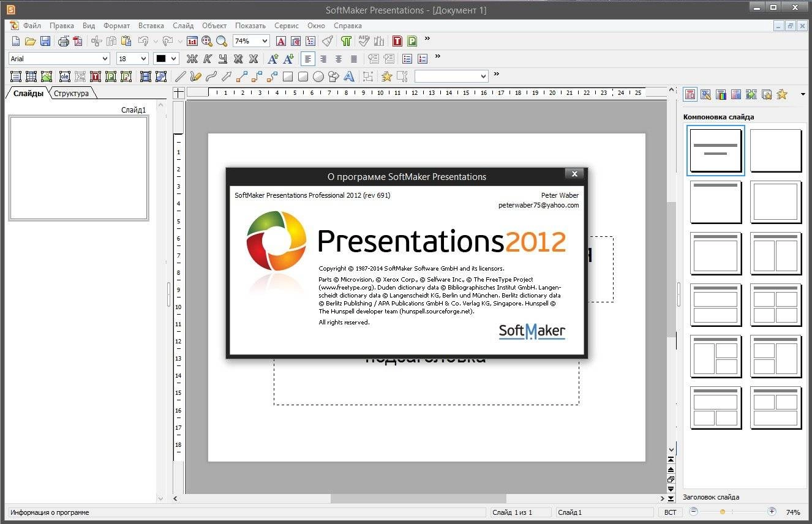
Task: Open the color scheme sidebar icon
Action: 721,94
